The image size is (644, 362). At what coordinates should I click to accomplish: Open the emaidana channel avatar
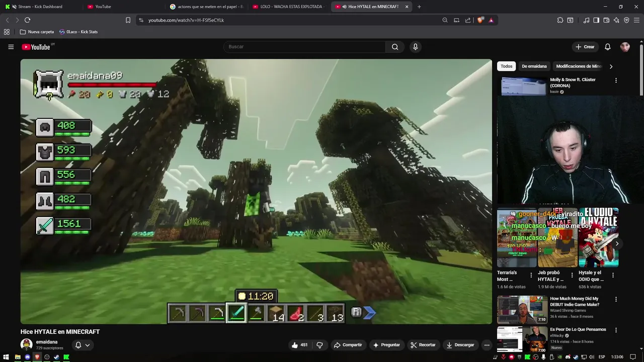pyautogui.click(x=26, y=344)
